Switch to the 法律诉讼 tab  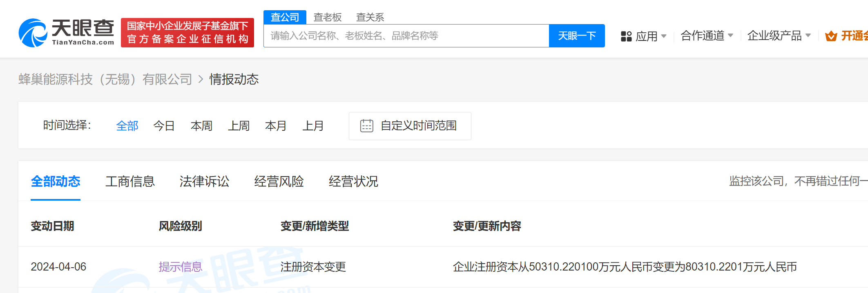(204, 181)
